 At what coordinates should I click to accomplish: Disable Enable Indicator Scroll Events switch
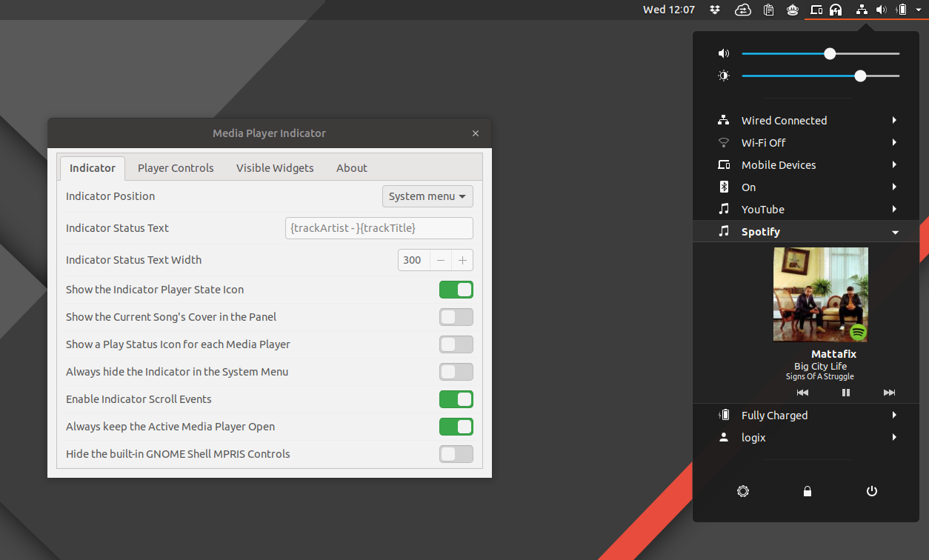[456, 399]
